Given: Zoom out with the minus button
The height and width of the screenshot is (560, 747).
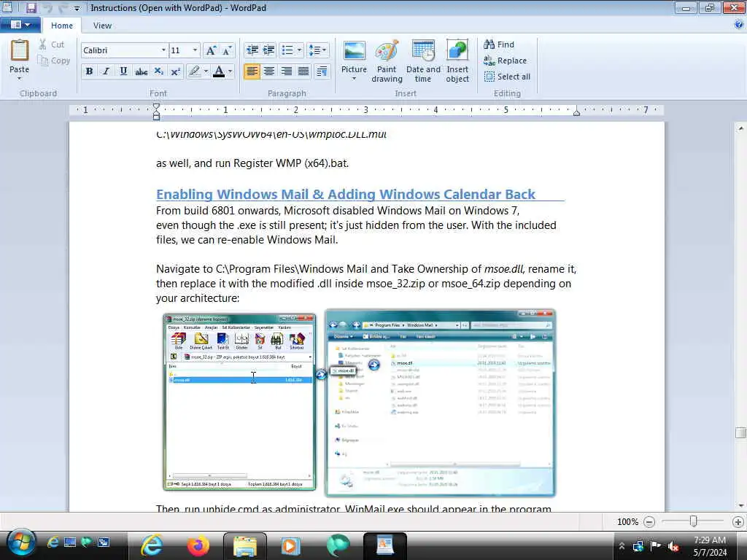Looking at the screenshot, I should (649, 522).
